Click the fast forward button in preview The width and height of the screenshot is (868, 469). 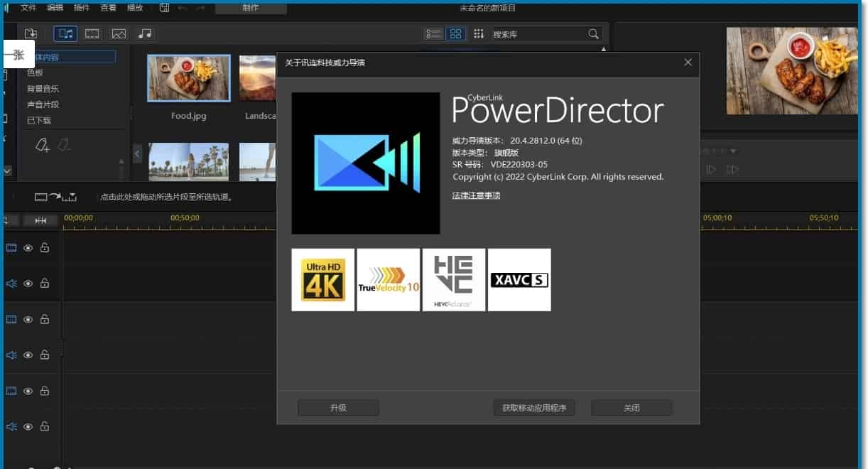pyautogui.click(x=732, y=169)
